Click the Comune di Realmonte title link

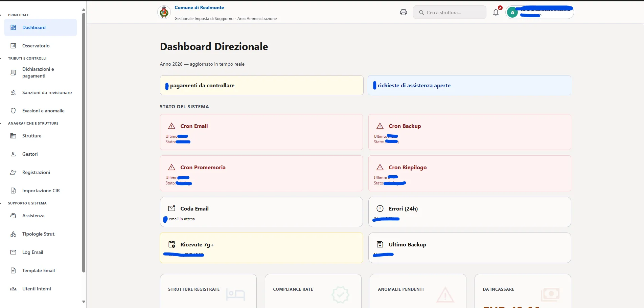point(199,7)
